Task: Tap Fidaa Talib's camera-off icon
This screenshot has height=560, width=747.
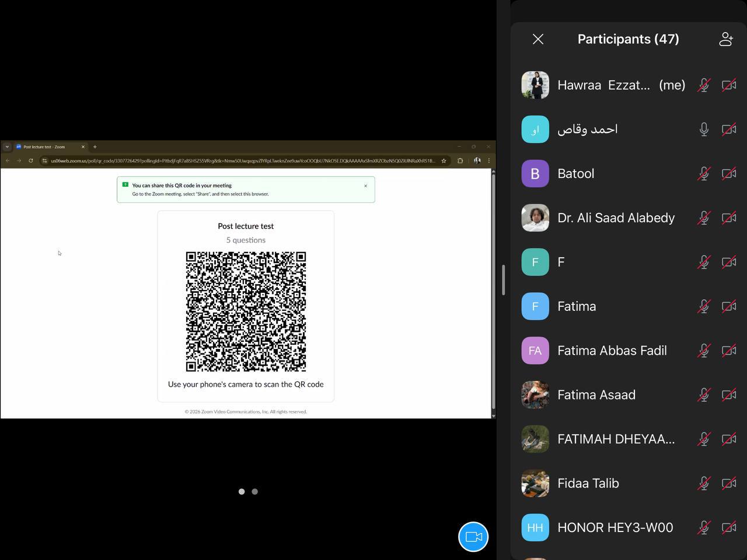Action: [x=729, y=484]
